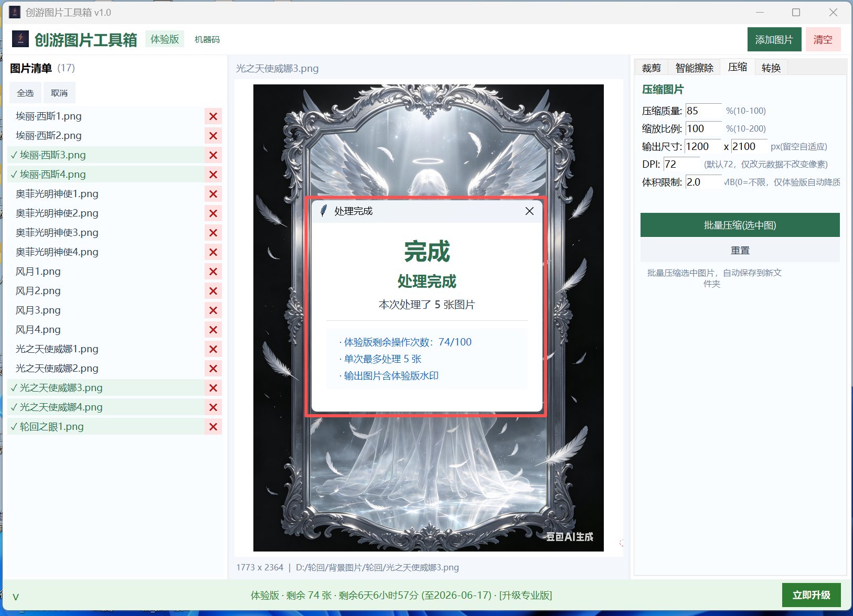Select 奥菲光明神使2.png in image list
The height and width of the screenshot is (616, 853).
[x=106, y=213]
